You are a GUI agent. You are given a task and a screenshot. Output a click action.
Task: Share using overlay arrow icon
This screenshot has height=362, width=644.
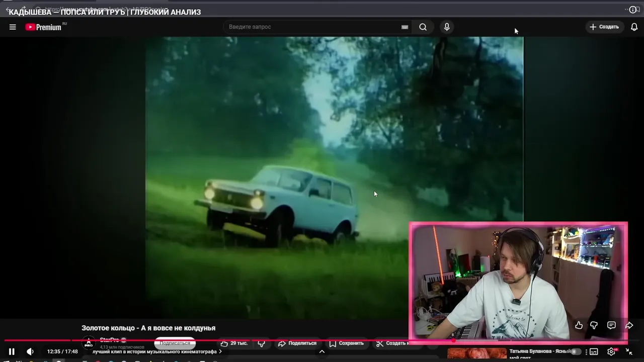pos(629,325)
